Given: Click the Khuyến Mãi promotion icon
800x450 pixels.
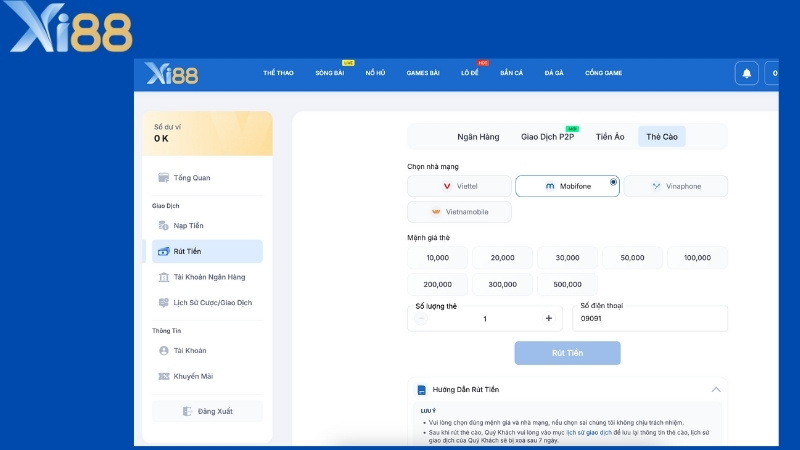Looking at the screenshot, I should coord(163,376).
